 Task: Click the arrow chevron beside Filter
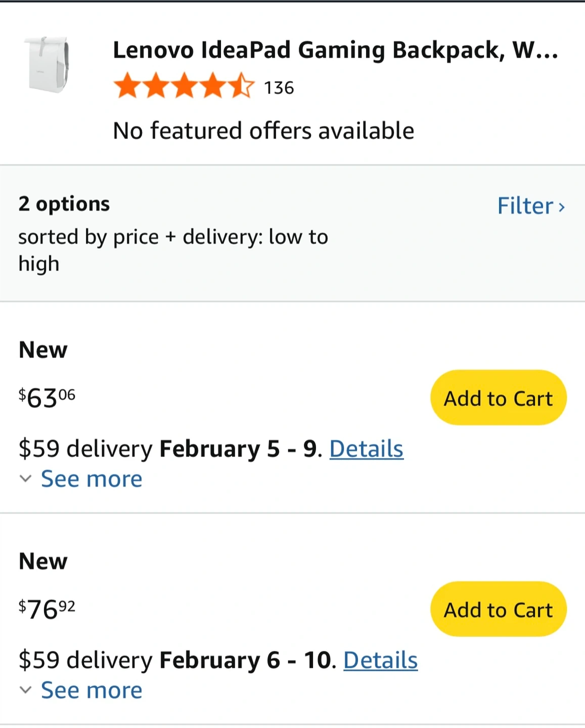click(x=561, y=207)
